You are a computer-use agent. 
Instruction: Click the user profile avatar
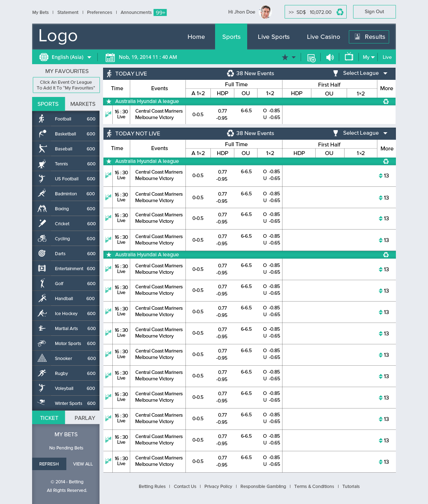(265, 12)
